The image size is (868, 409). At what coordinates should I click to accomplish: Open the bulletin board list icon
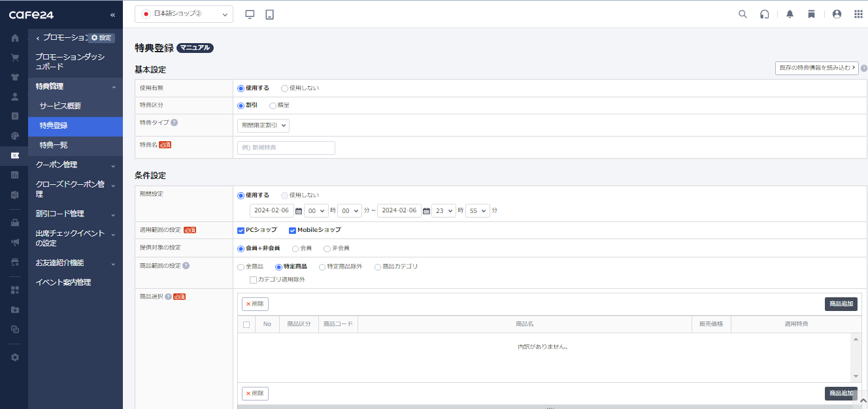tap(14, 116)
